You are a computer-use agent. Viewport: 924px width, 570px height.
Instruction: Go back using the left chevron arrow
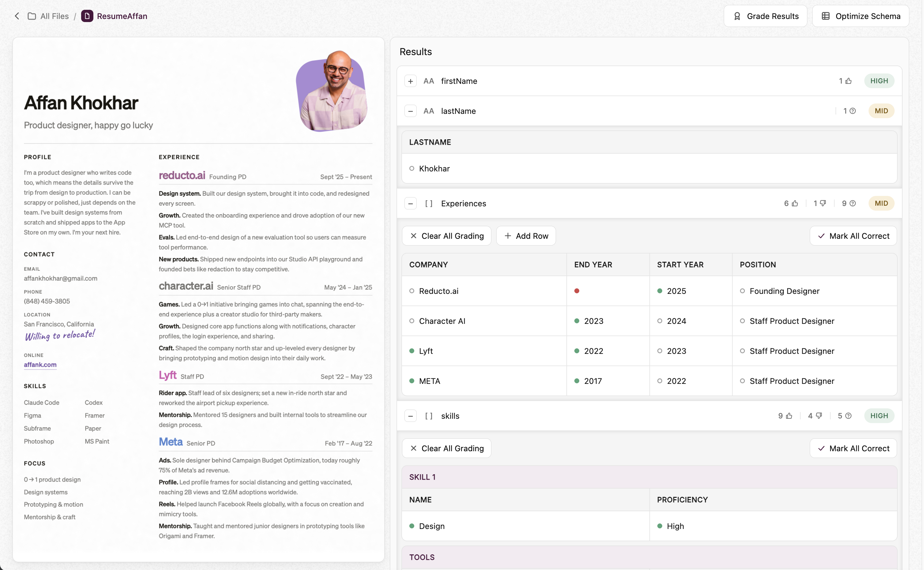(x=17, y=16)
